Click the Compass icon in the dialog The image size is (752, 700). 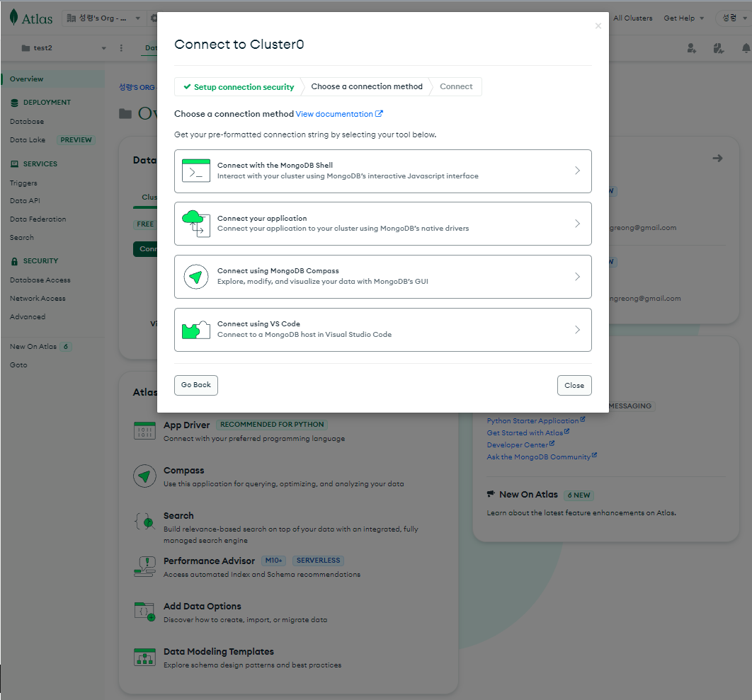[x=196, y=277]
